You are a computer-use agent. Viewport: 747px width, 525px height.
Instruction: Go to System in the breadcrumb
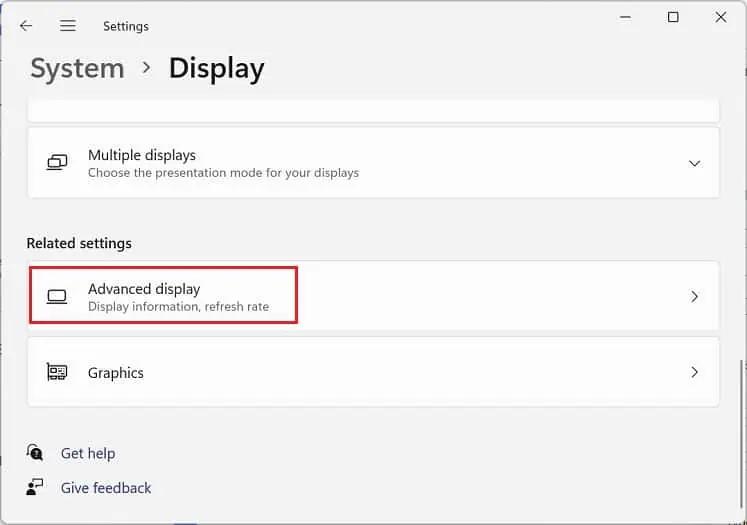pyautogui.click(x=78, y=68)
